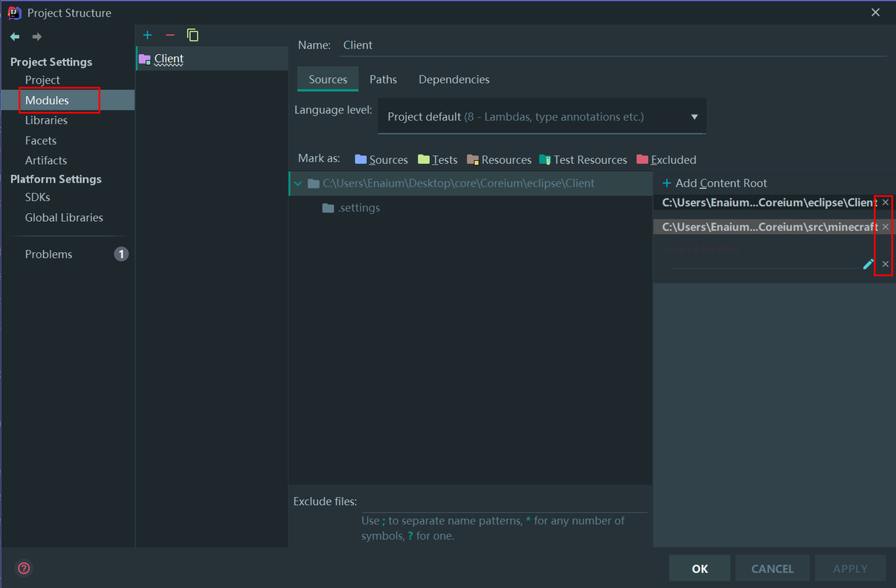Select the src\minecraft content root entry

click(x=770, y=227)
